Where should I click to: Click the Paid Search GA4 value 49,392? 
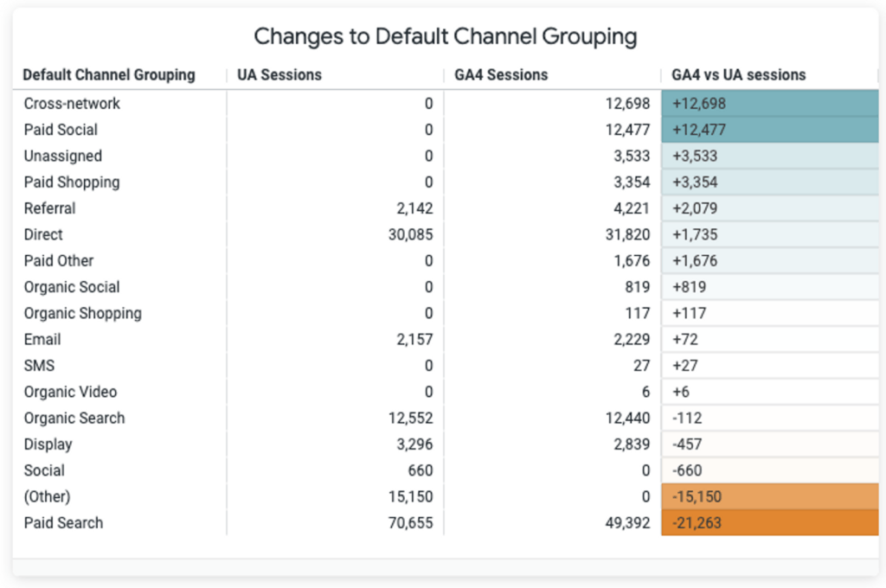pos(627,523)
